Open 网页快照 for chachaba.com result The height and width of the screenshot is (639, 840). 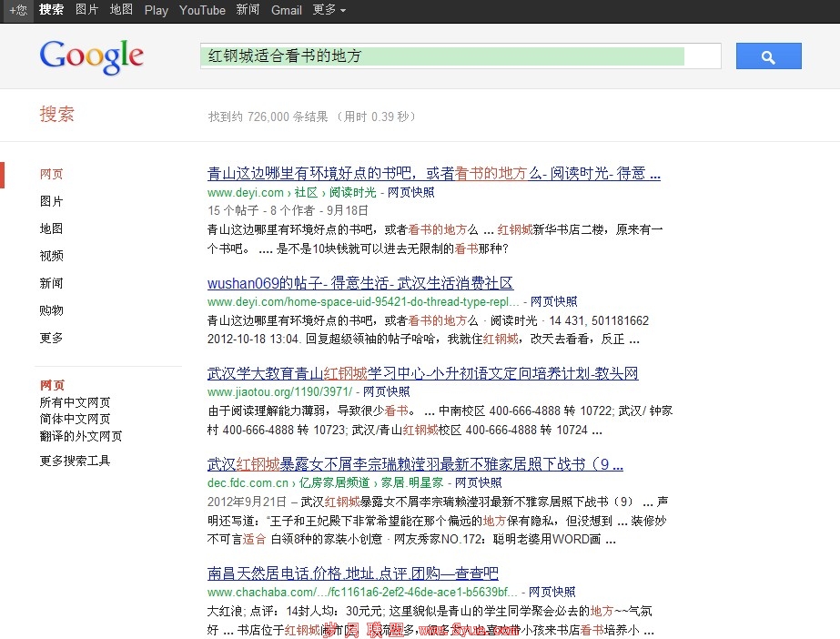tap(552, 592)
